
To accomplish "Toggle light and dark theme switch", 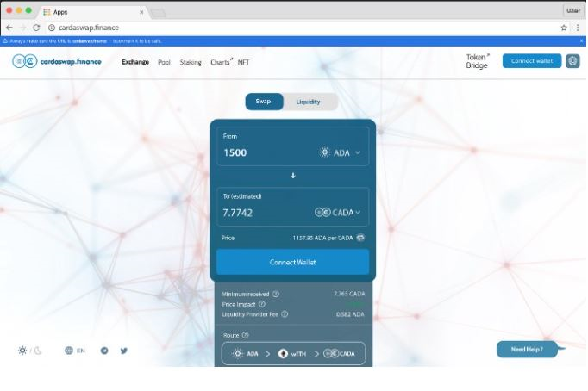I will 30,351.
